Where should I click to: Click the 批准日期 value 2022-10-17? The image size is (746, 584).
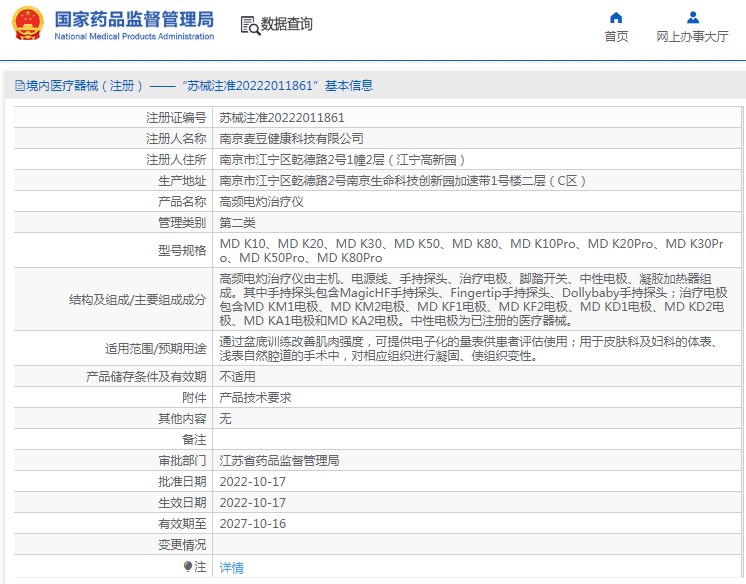253,482
